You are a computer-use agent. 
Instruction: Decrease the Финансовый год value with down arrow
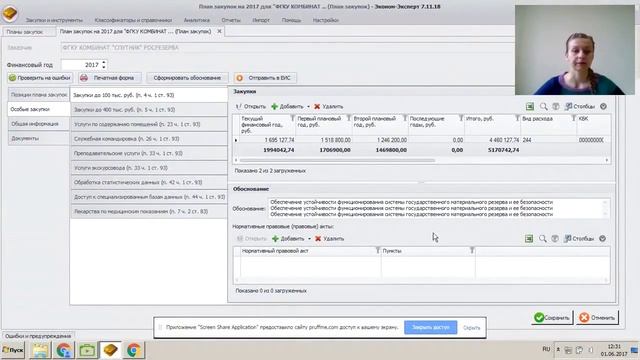[x=104, y=67]
